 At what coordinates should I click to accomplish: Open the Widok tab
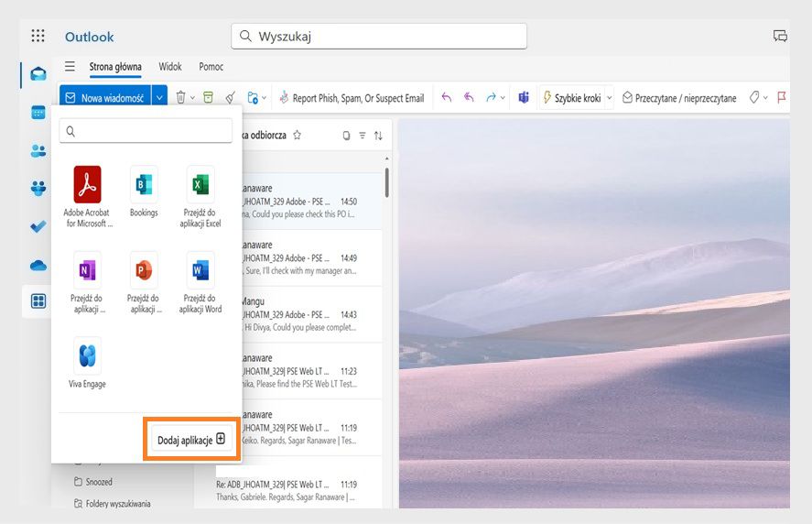(x=170, y=67)
